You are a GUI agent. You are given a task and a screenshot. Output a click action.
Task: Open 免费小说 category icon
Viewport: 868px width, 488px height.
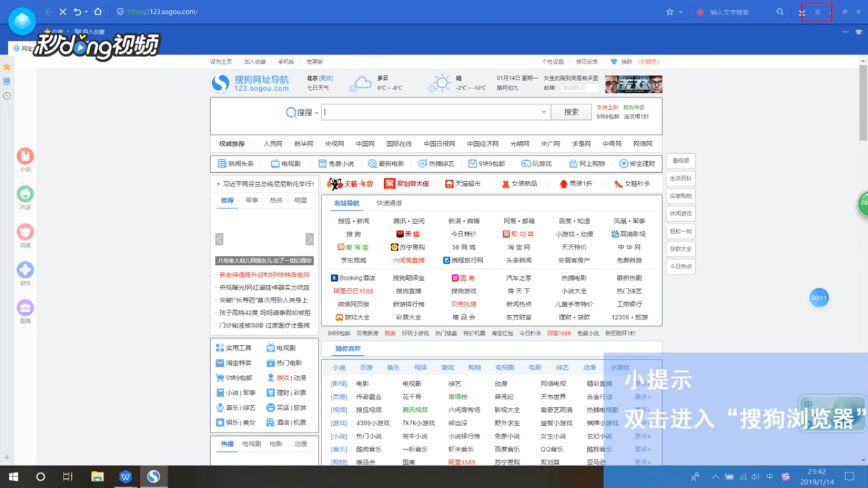click(x=336, y=164)
